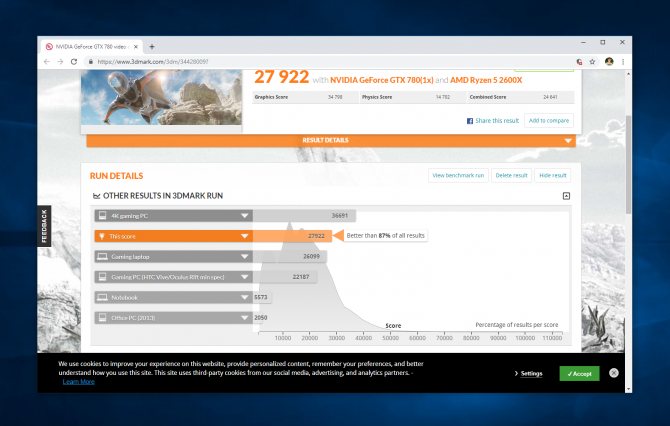Click NVIDIA GeForce GTX 780(1x) link
The width and height of the screenshot is (670, 426).
point(382,80)
